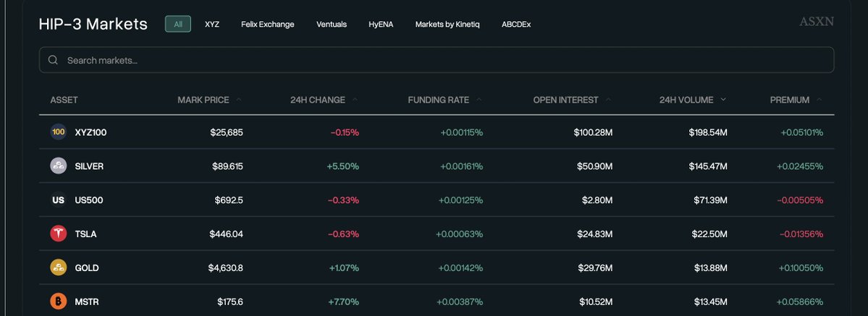Click the $25,685 mark price
This screenshot has height=316, width=868.
pyautogui.click(x=227, y=132)
